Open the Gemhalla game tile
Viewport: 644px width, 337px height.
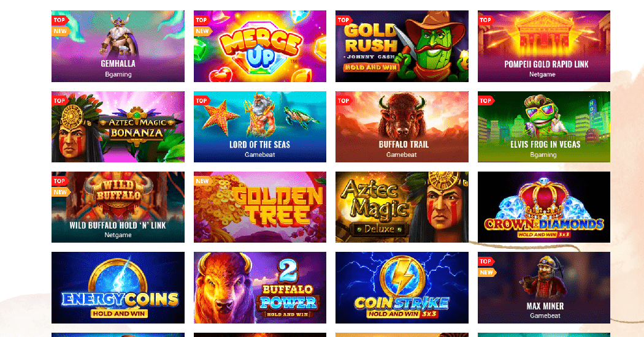[118, 47]
